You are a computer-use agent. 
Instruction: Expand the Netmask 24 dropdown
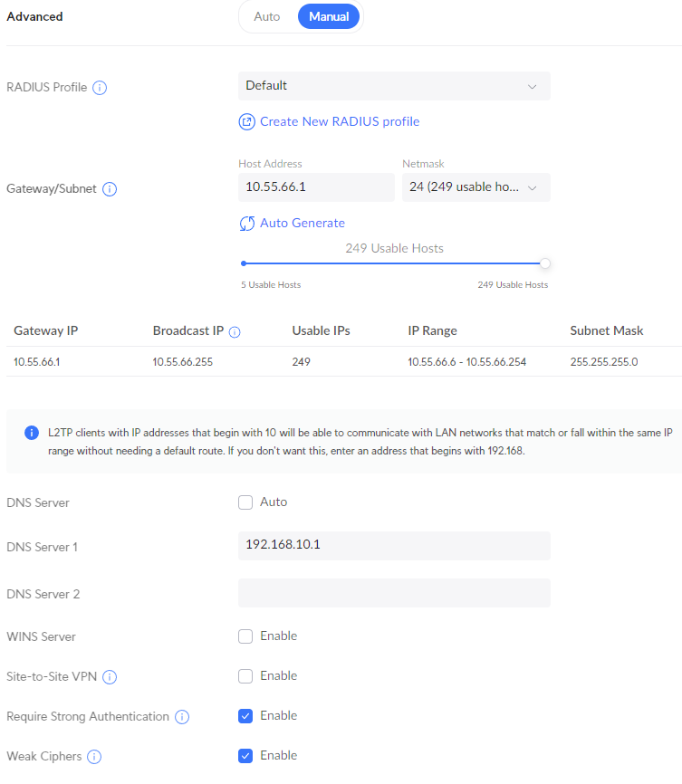click(475, 187)
